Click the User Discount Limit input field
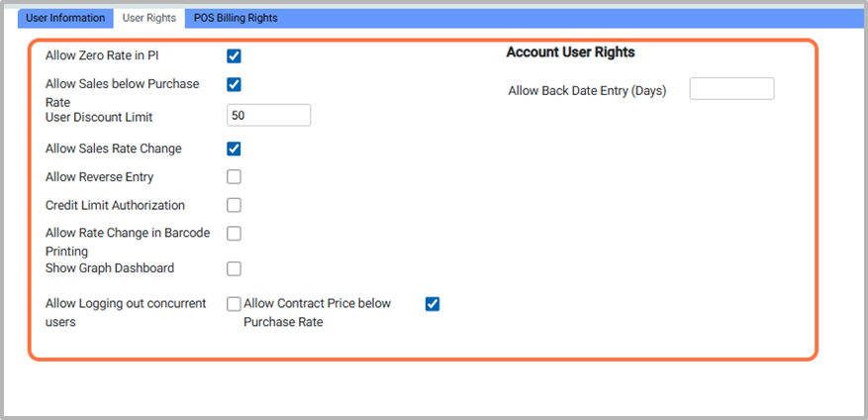The height and width of the screenshot is (420, 868). coord(268,116)
